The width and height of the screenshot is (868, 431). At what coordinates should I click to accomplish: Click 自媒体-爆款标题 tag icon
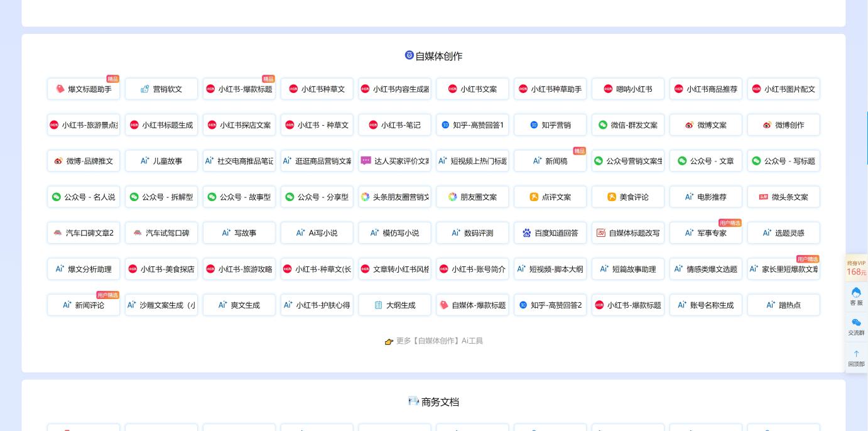444,305
